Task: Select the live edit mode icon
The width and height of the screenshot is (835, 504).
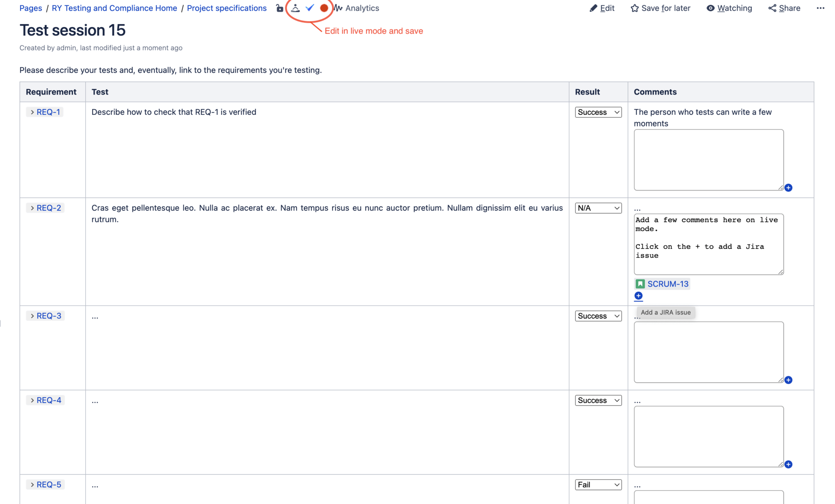Action: click(295, 8)
